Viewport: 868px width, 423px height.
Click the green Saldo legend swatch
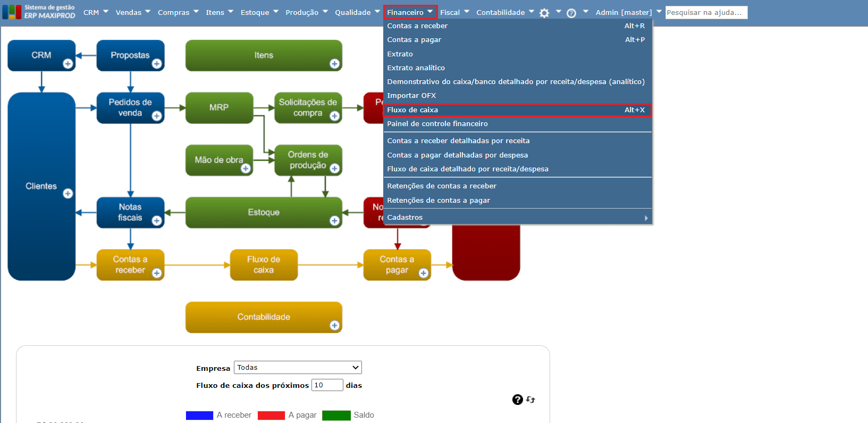336,416
